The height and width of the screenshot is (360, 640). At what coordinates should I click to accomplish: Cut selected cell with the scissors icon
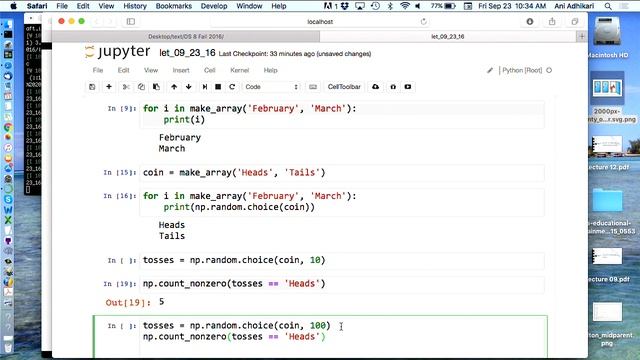pyautogui.click(x=126, y=87)
